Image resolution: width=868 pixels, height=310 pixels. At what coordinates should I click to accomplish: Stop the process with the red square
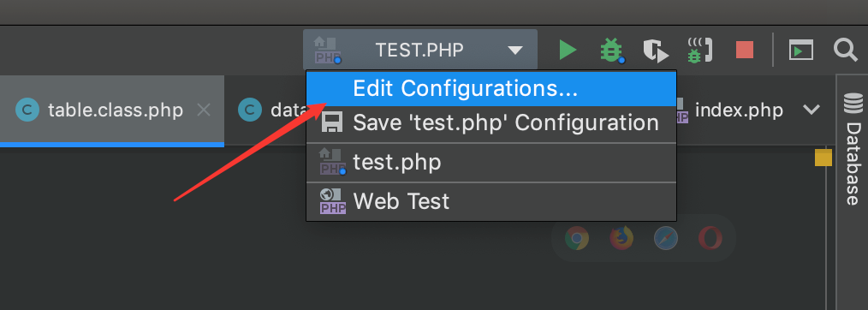coord(745,50)
